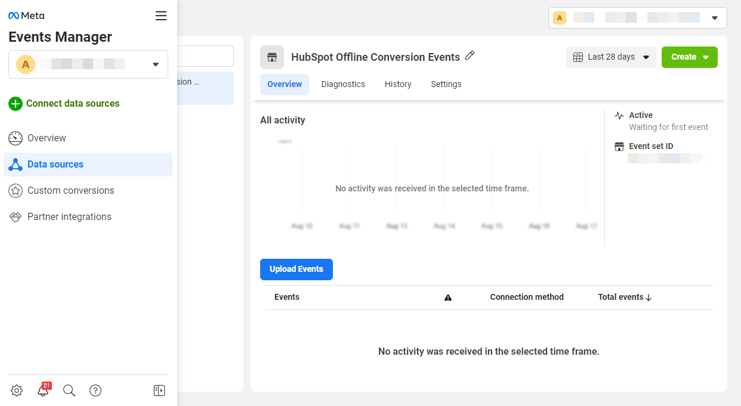
Task: Click the Data sources triangle icon
Action: click(x=15, y=164)
